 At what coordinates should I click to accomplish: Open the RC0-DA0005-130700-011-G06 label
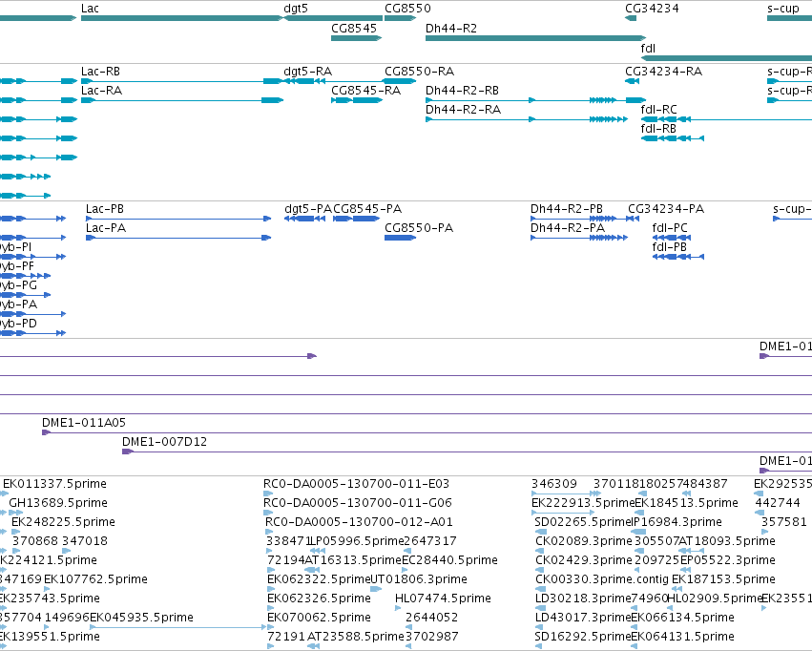point(357,503)
